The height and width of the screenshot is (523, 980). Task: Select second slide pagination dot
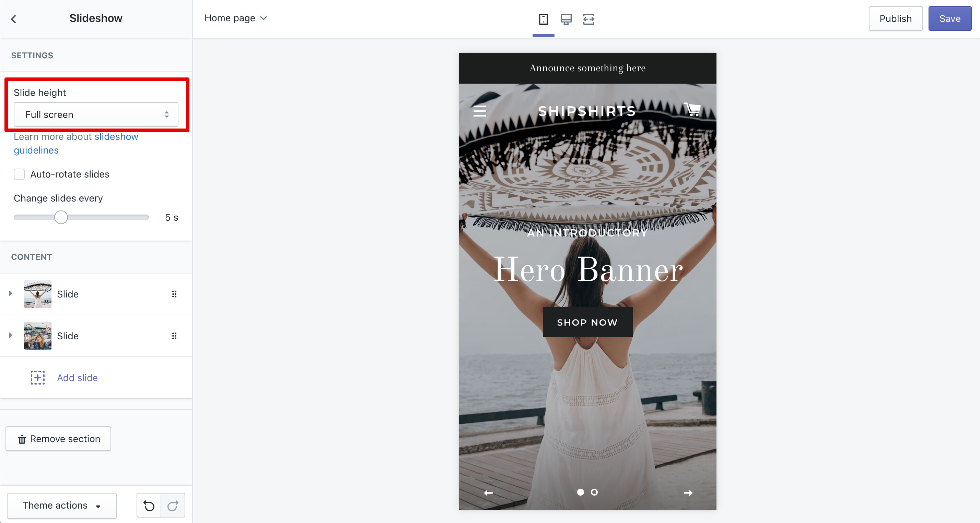pyautogui.click(x=594, y=492)
